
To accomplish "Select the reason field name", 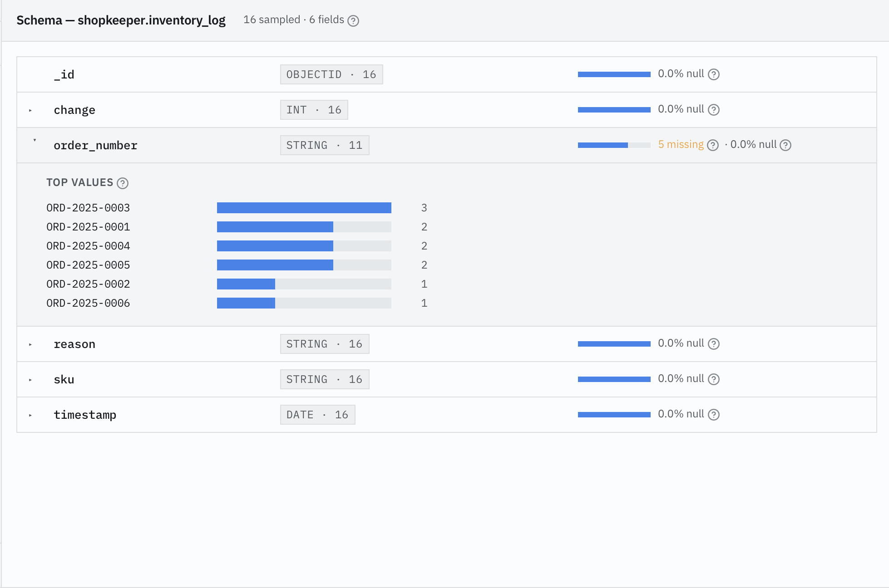I will click(x=74, y=344).
